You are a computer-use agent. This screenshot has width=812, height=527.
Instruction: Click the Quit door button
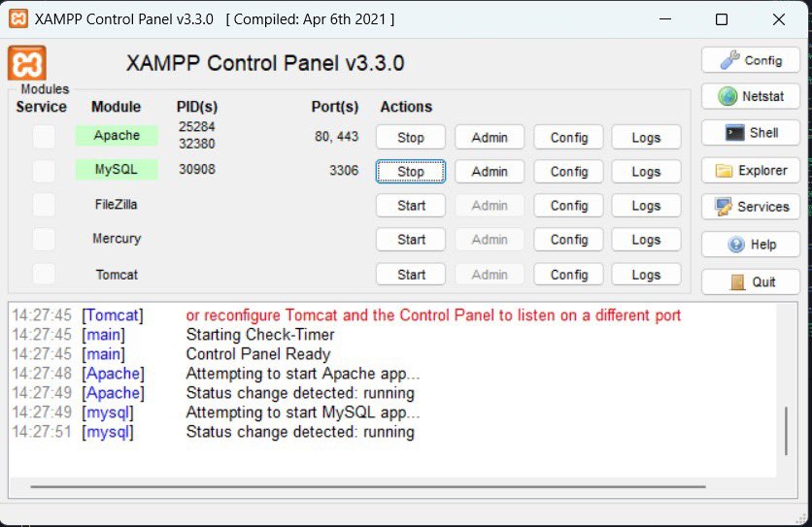[751, 282]
